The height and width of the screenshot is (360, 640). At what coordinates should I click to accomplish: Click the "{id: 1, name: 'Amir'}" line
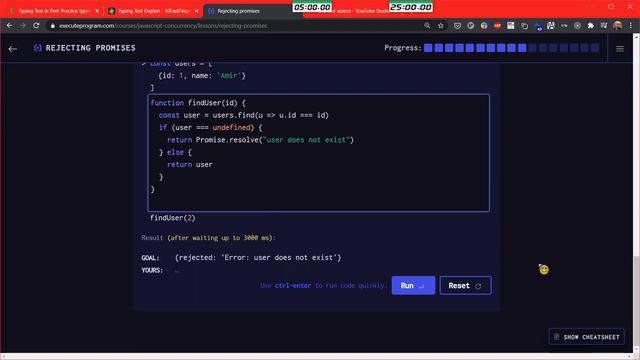point(202,76)
